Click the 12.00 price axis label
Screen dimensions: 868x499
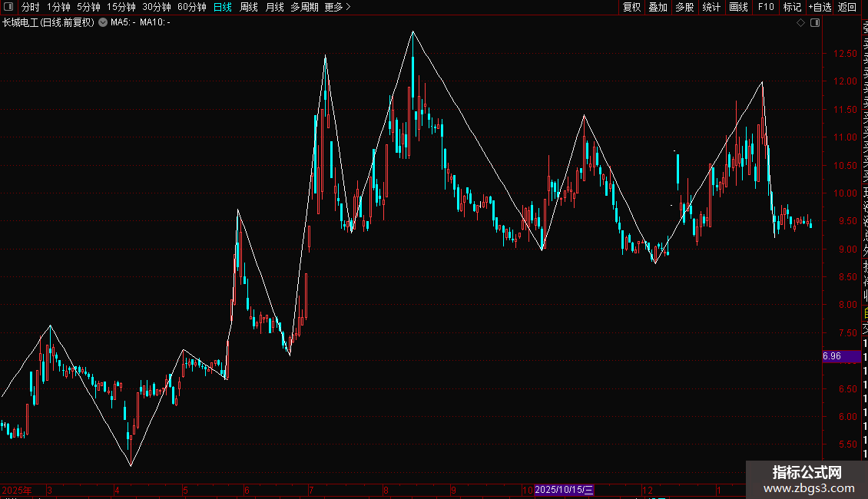tap(845, 81)
